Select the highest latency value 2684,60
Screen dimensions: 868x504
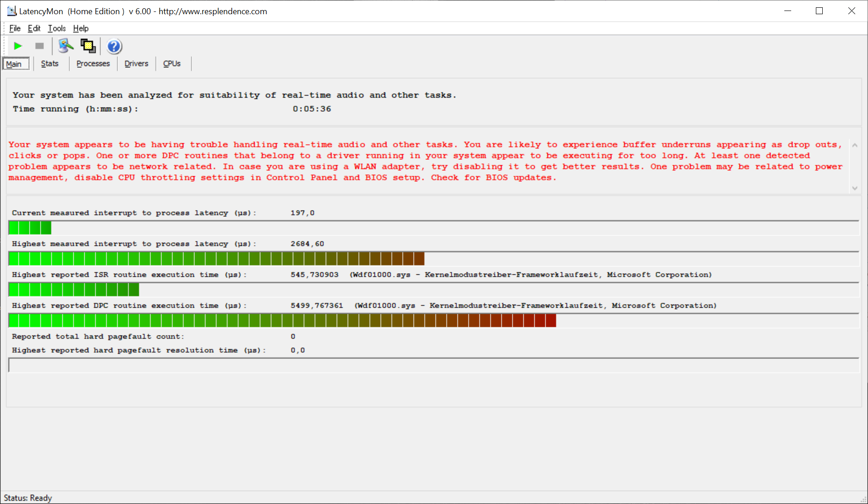coord(307,244)
